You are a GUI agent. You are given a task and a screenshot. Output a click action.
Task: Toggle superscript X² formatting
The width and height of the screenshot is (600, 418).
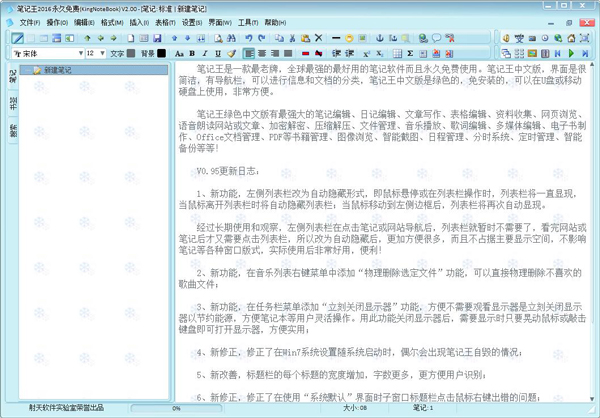pyautogui.click(x=367, y=54)
